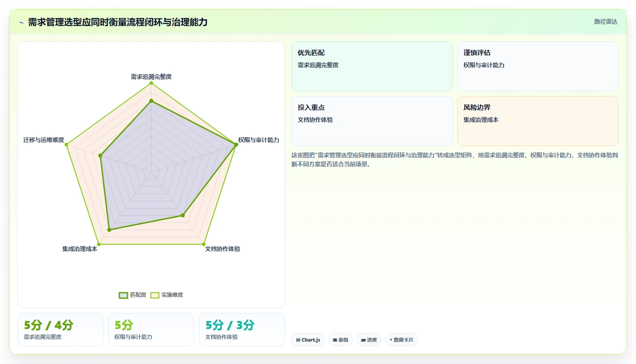This screenshot has width=636, height=364.
Task: Click the 路径雷达 label in the header
Action: (x=605, y=22)
